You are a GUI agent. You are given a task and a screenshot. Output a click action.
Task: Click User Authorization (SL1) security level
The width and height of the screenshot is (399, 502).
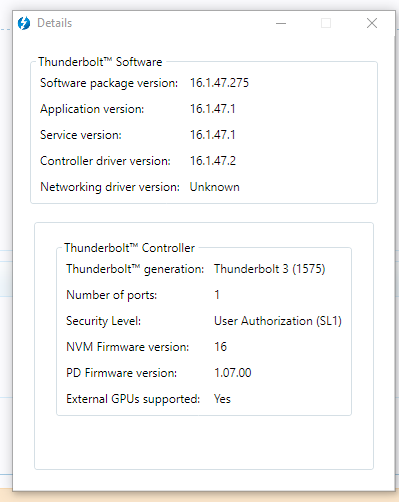278,321
